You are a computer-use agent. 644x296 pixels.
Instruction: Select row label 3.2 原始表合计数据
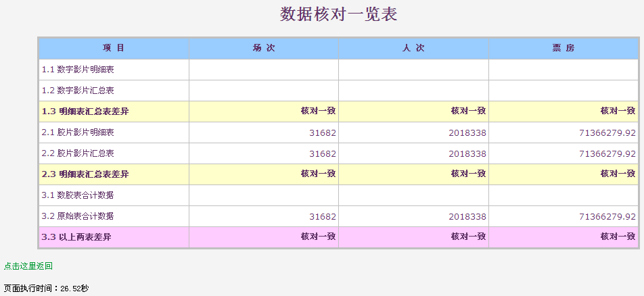pyautogui.click(x=78, y=216)
